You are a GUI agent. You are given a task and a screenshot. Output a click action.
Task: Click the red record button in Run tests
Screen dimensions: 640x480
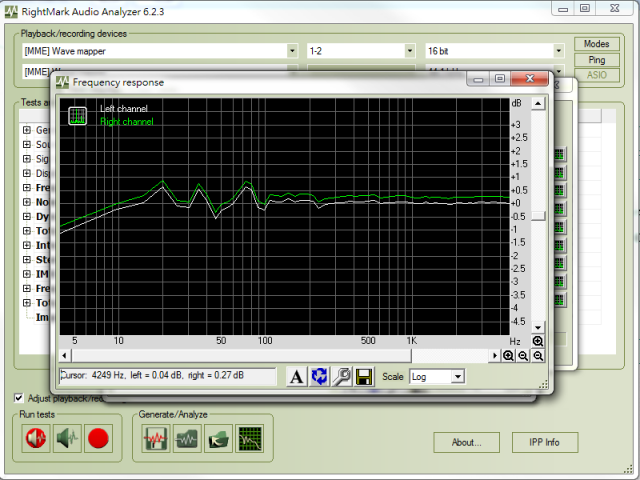tap(98, 438)
